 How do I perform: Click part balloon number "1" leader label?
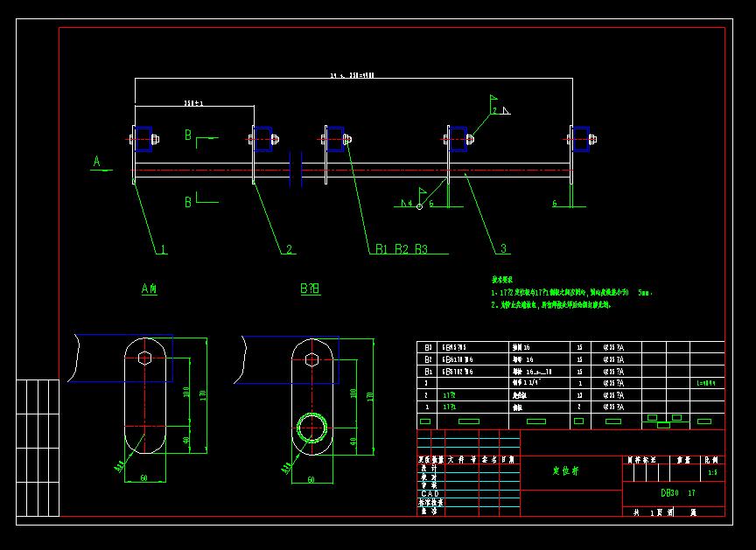(163, 249)
